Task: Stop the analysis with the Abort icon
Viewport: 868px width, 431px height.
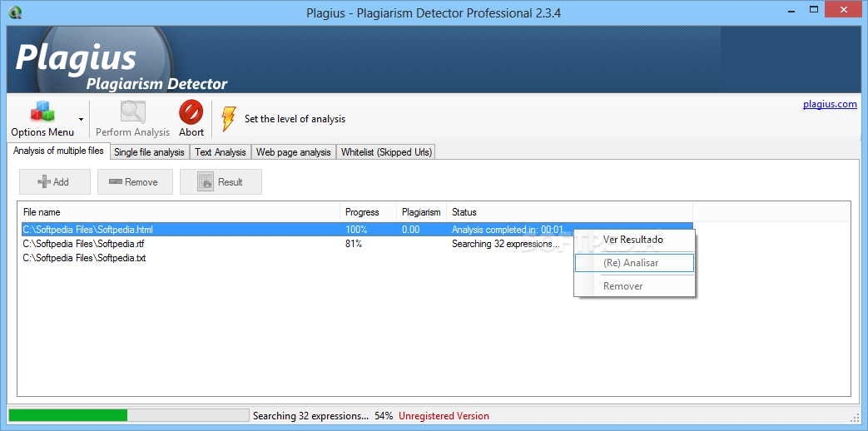Action: (x=191, y=112)
